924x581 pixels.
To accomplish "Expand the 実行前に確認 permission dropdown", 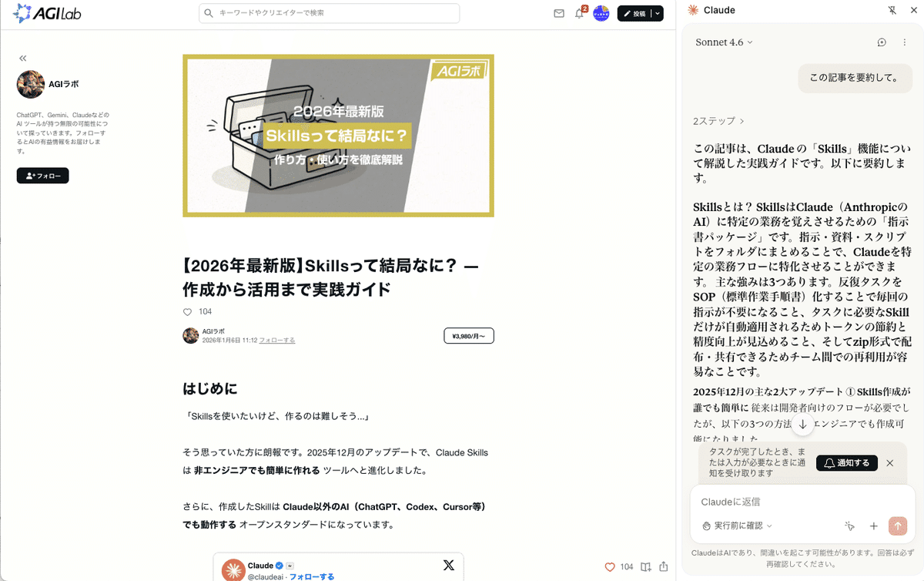I will (x=738, y=526).
